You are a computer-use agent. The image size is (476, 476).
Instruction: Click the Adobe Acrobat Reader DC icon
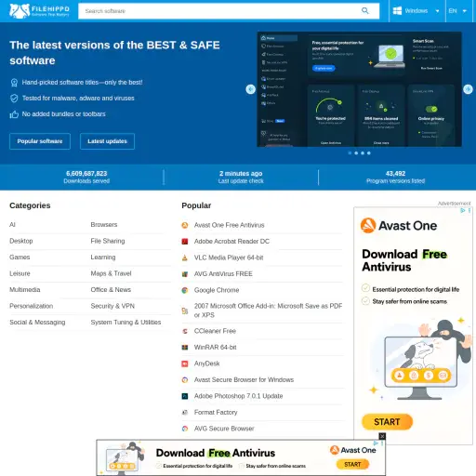[x=185, y=242]
